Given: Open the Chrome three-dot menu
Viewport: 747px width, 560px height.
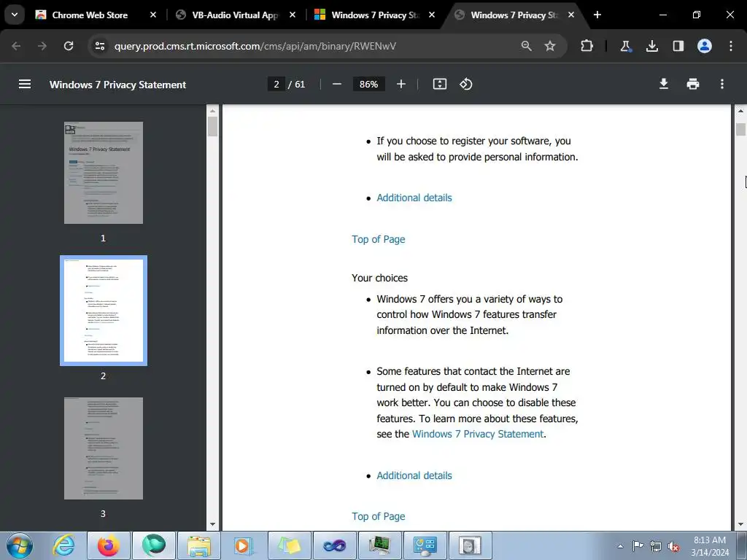Looking at the screenshot, I should pyautogui.click(x=731, y=46).
